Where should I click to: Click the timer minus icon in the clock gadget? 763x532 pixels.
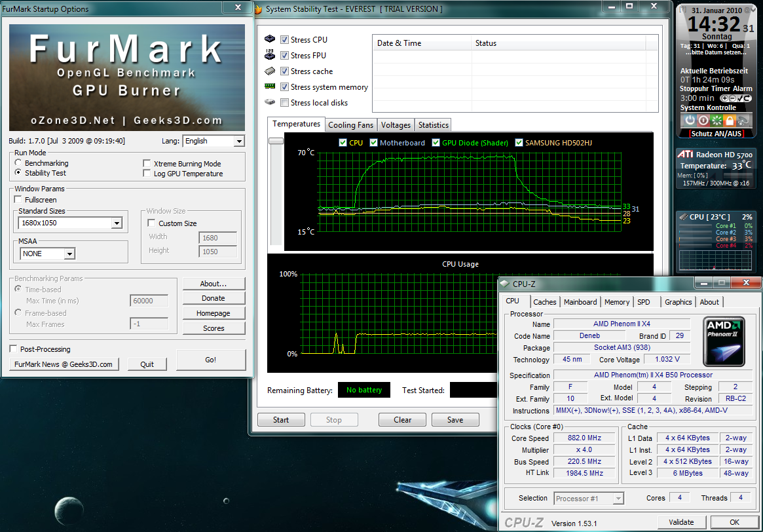tap(732, 98)
